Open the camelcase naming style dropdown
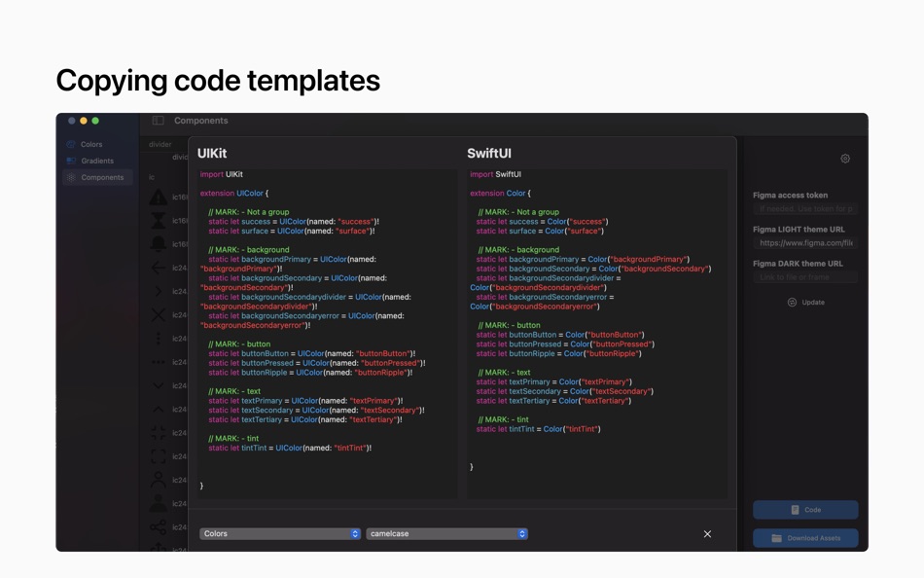The image size is (924, 578). (446, 534)
